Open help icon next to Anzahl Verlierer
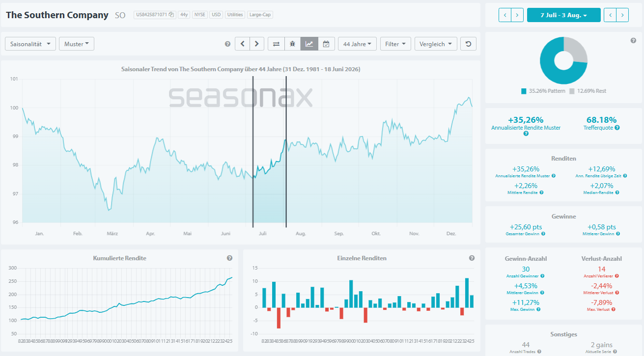This screenshot has height=356, width=644. click(x=616, y=276)
